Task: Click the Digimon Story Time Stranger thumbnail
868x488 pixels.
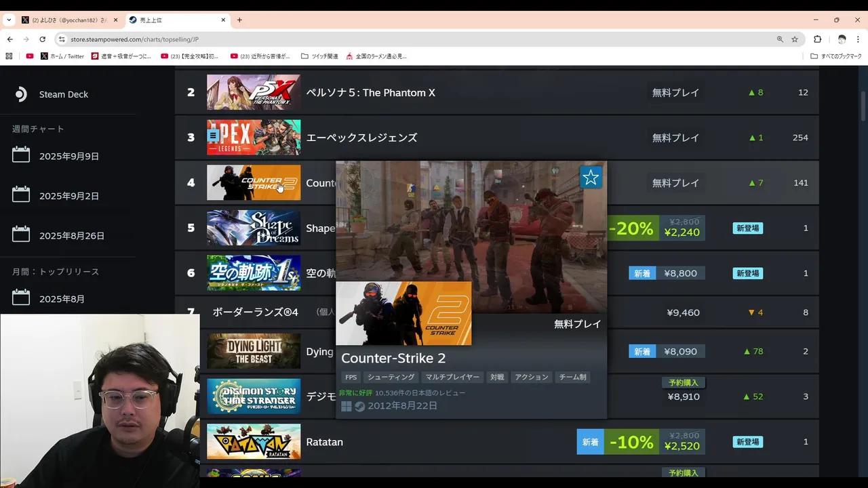Action: (254, 396)
